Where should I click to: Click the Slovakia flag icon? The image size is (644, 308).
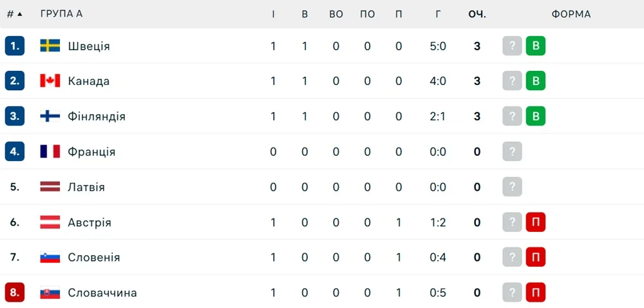(50, 293)
